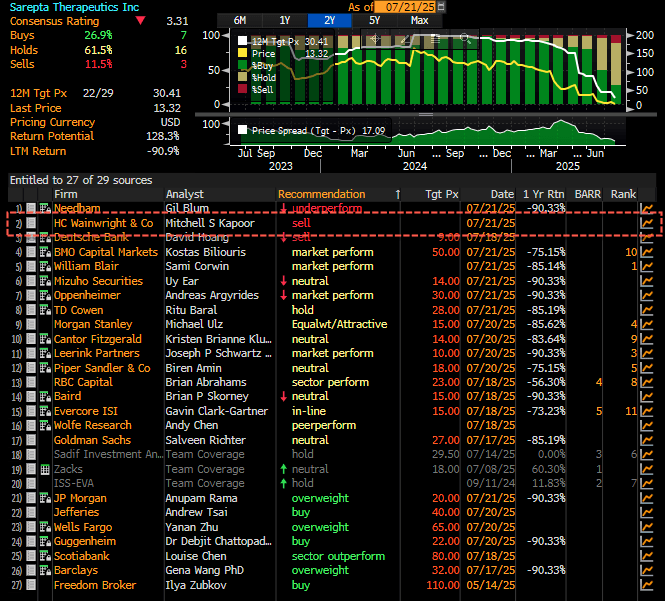The width and height of the screenshot is (665, 601).
Task: Click the chart icon in the Morgan Stanley row
Action: (x=647, y=325)
